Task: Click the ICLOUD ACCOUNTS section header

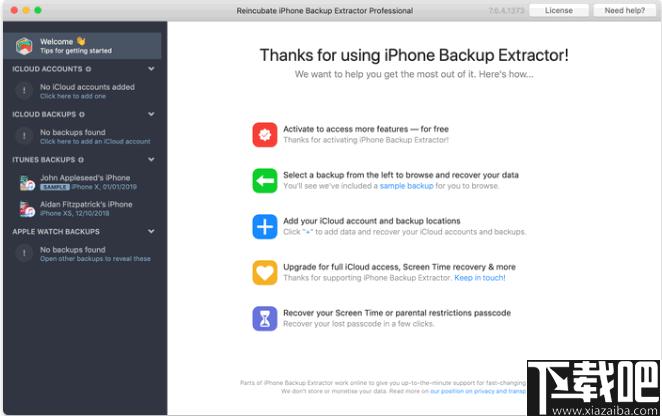Action: 47,69
